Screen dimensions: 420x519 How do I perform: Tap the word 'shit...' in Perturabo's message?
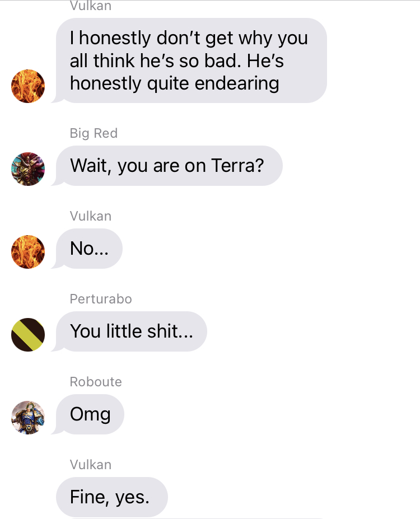point(170,331)
